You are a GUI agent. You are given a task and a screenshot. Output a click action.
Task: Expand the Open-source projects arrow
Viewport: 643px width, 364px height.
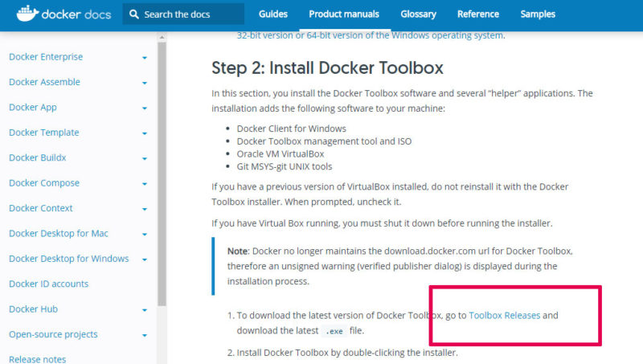145,335
